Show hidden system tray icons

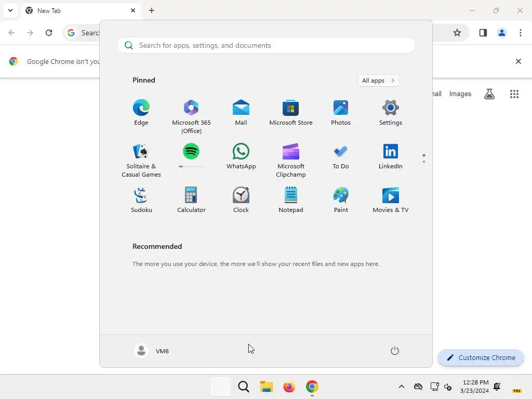(402, 387)
